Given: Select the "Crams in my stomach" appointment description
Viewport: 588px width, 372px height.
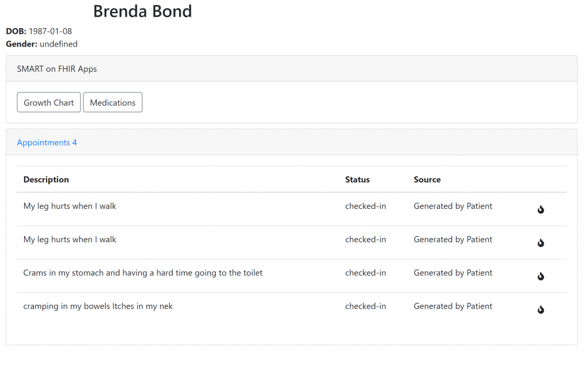Looking at the screenshot, I should pyautogui.click(x=143, y=273).
